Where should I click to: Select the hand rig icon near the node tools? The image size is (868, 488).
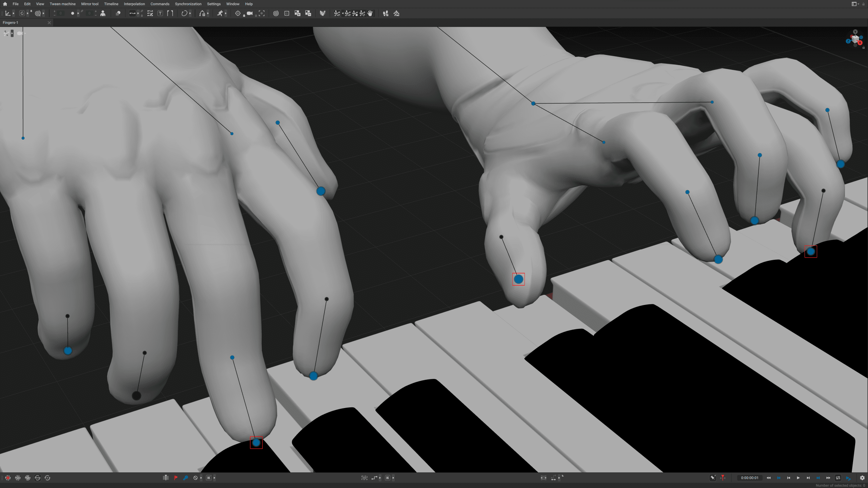pos(370,14)
